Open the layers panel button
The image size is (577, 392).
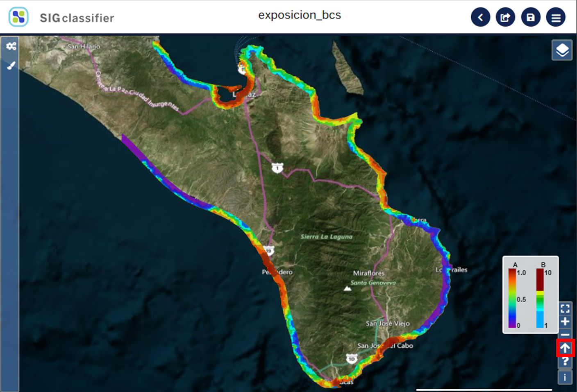pos(562,50)
